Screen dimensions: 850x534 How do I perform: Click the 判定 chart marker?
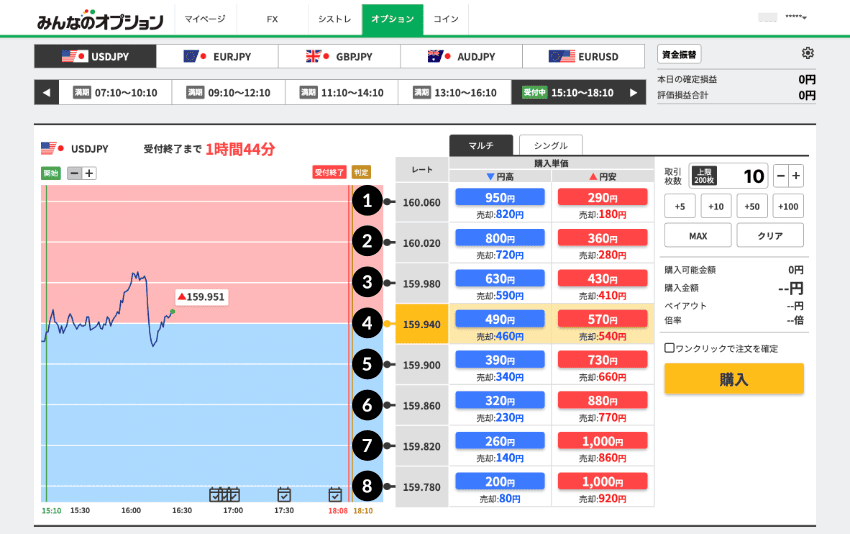361,172
